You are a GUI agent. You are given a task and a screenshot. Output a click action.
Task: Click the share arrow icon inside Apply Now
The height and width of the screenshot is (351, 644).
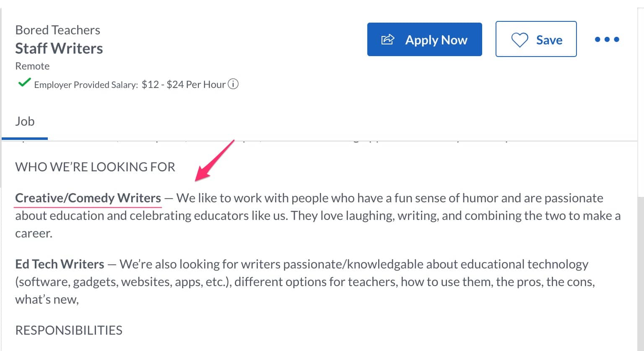388,39
